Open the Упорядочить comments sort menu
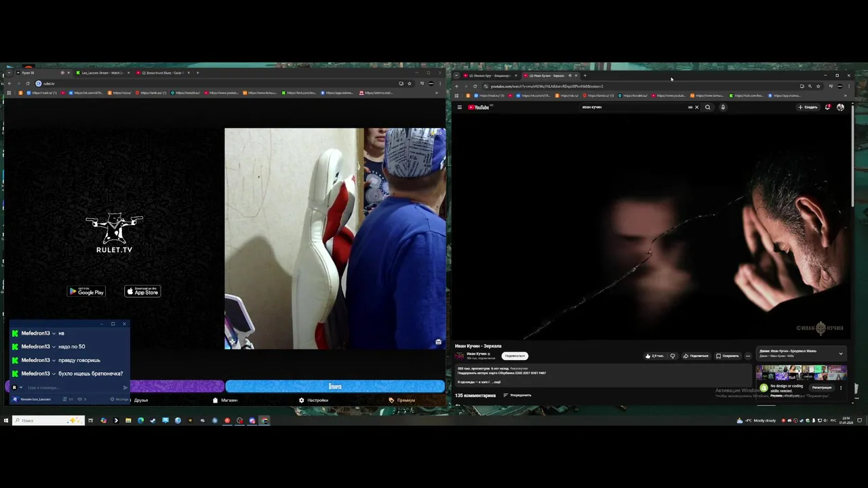The image size is (868, 488). pyautogui.click(x=517, y=395)
